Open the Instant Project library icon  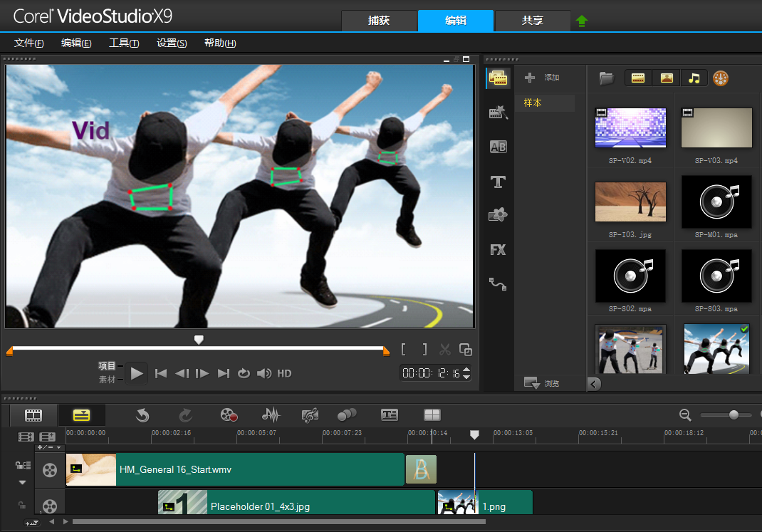click(x=498, y=113)
